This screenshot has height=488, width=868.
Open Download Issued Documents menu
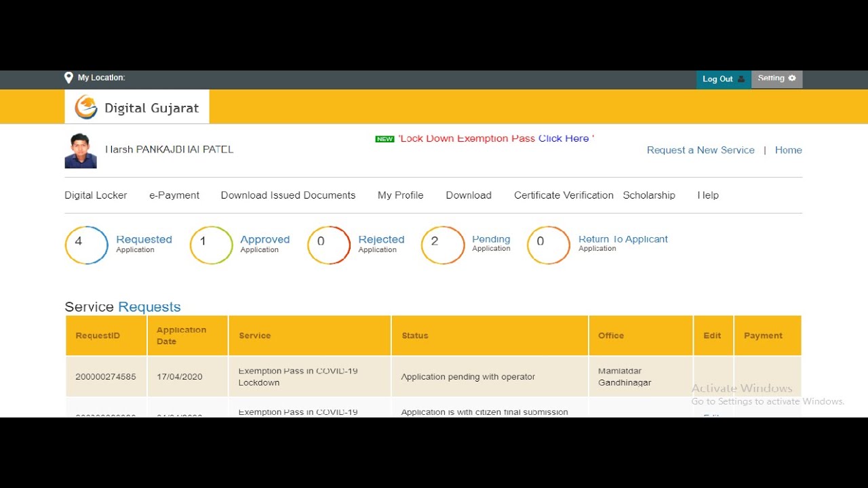288,195
